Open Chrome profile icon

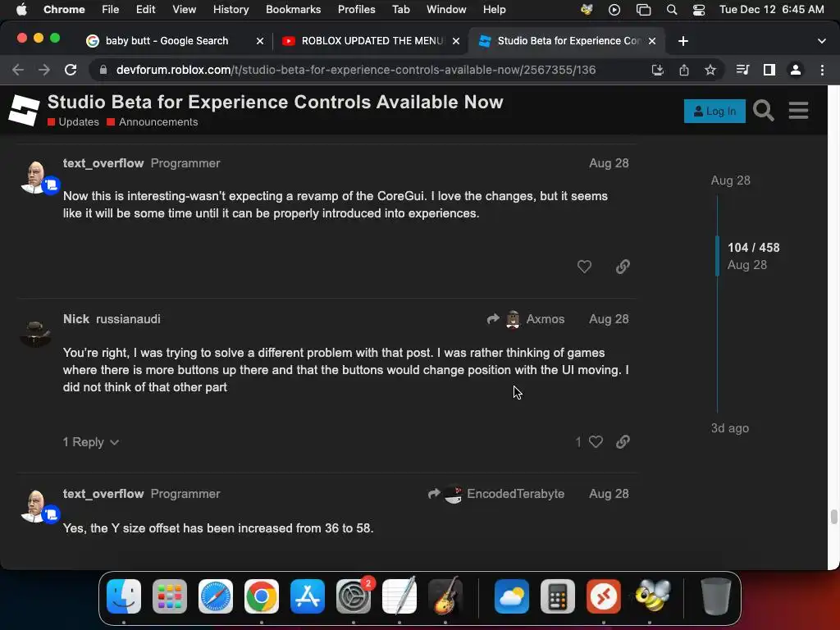[796, 70]
